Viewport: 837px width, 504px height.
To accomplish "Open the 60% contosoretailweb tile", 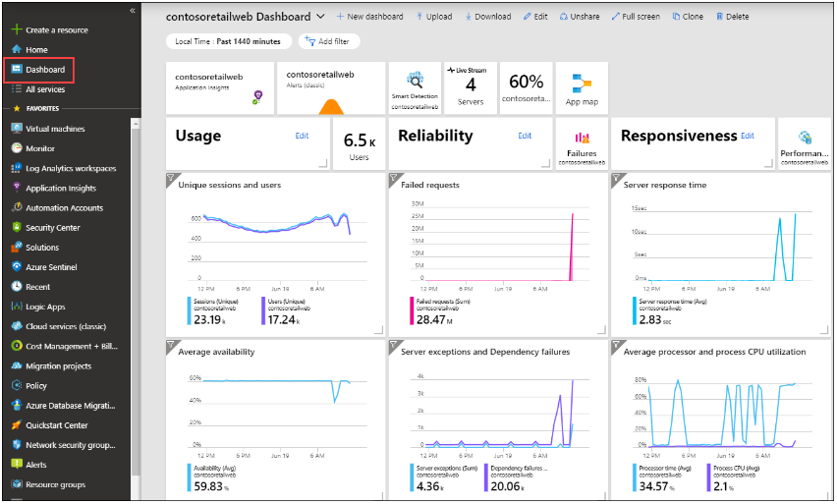I will [x=526, y=88].
